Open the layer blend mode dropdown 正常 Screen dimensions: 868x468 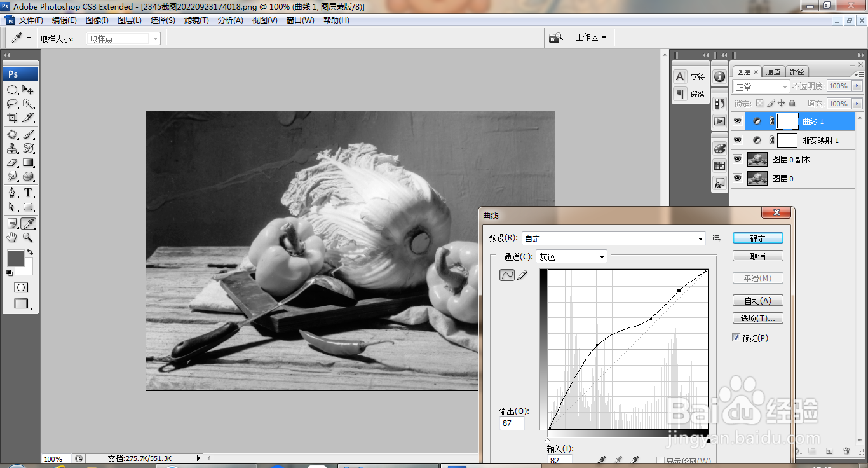coord(761,86)
